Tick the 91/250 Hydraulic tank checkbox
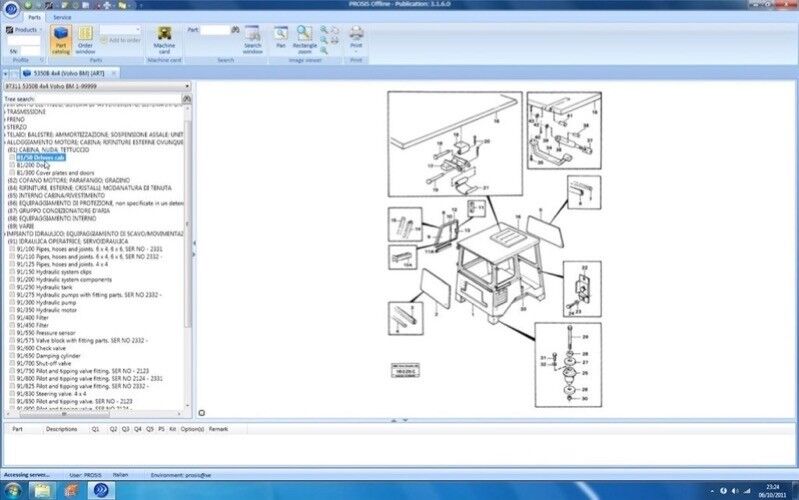This screenshot has height=500, width=799. [x=13, y=287]
